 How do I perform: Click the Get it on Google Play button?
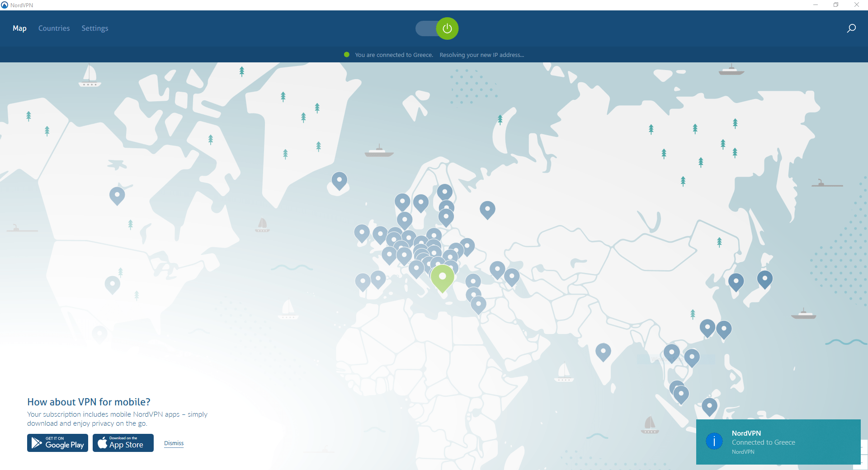point(57,443)
